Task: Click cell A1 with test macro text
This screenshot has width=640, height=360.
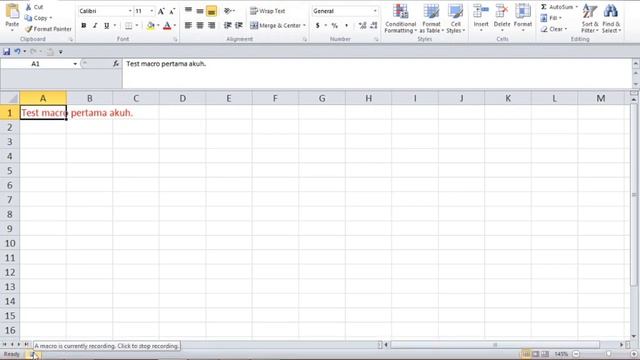Action: point(43,113)
